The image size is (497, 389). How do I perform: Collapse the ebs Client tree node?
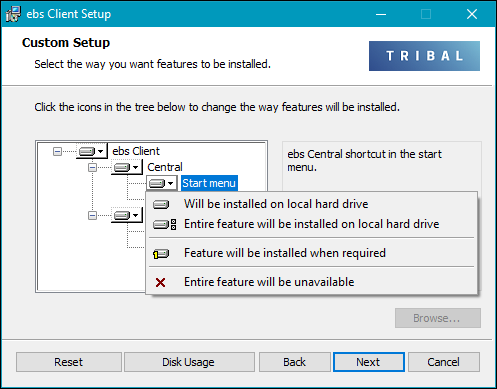point(57,152)
